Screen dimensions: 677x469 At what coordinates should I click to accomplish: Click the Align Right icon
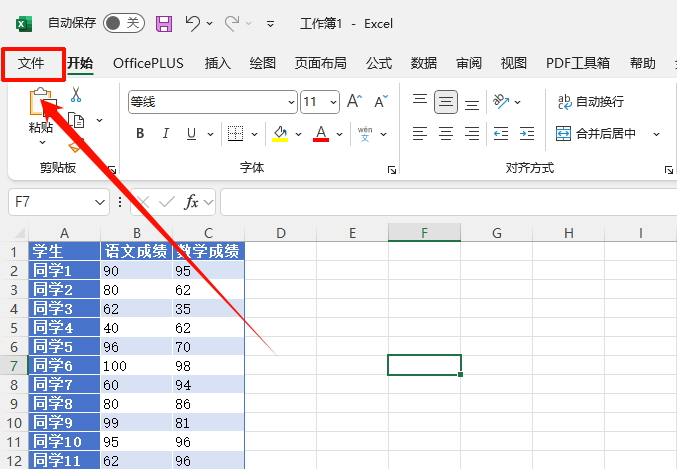471,133
